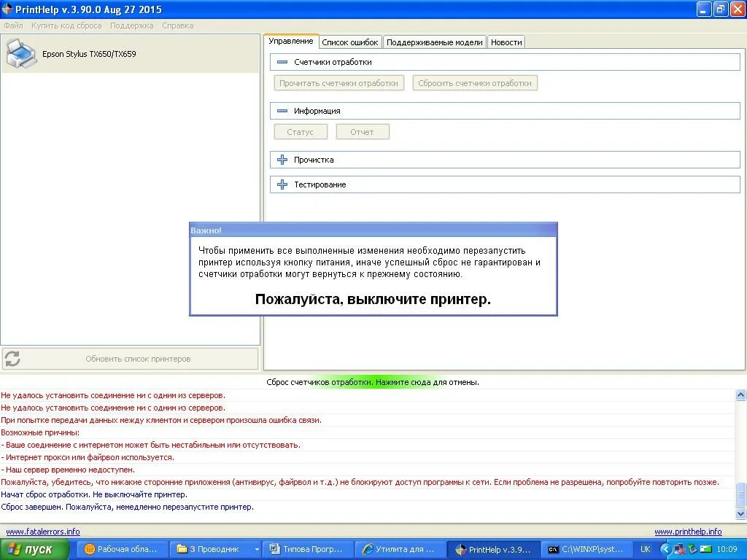Select log line 'Наш сервер временно недоступен.'
The width and height of the screenshot is (747, 560).
tap(68, 470)
